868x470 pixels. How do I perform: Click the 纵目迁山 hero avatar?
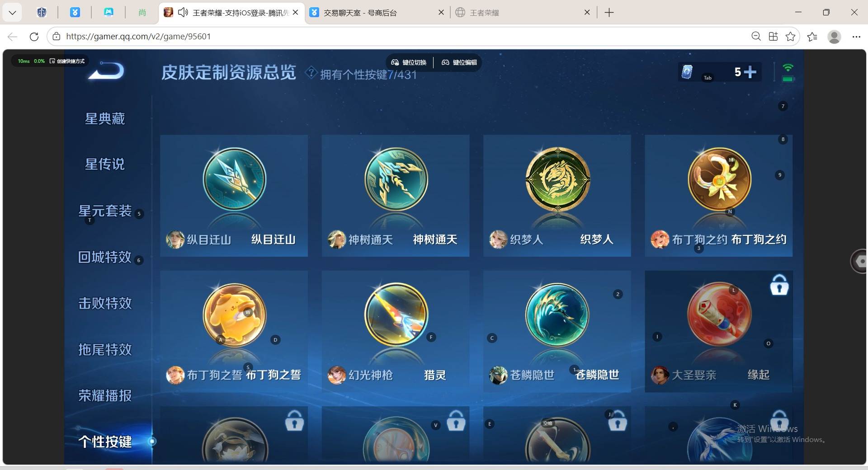(175, 240)
